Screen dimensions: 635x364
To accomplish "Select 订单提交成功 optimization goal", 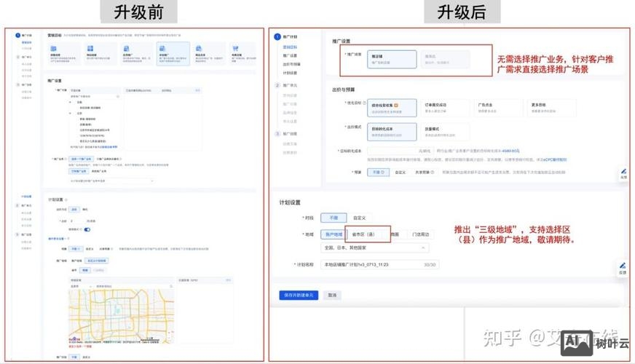I will (x=445, y=108).
